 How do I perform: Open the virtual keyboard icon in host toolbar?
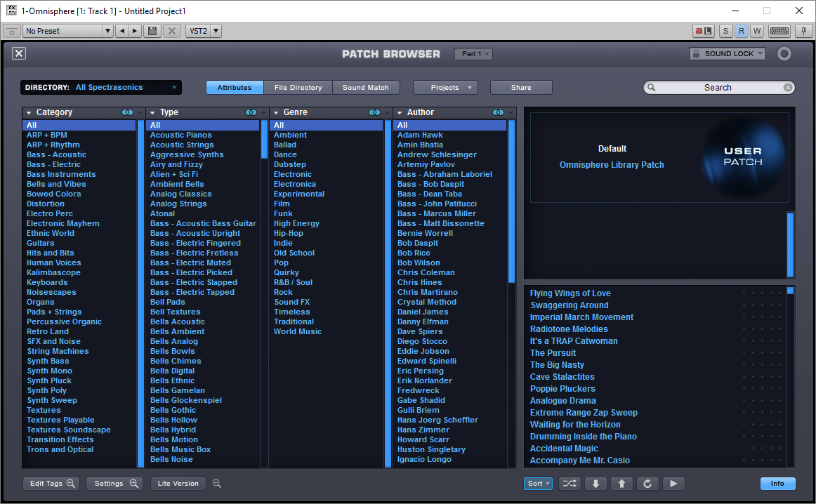point(779,31)
